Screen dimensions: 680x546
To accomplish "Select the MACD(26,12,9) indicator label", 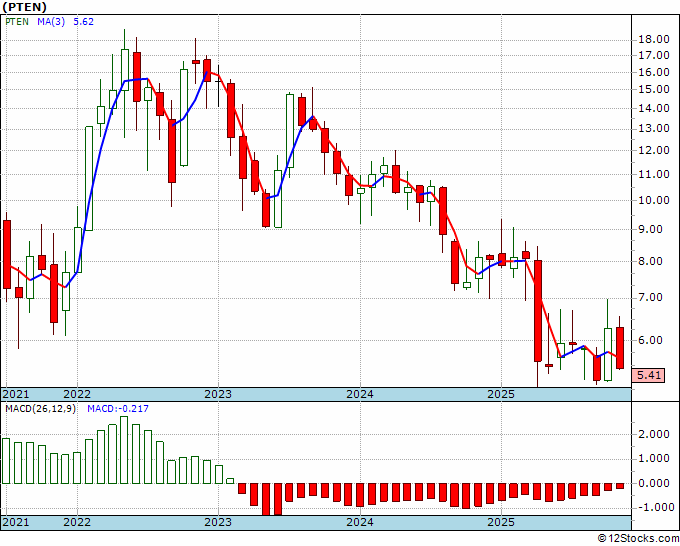I will coord(40,409).
